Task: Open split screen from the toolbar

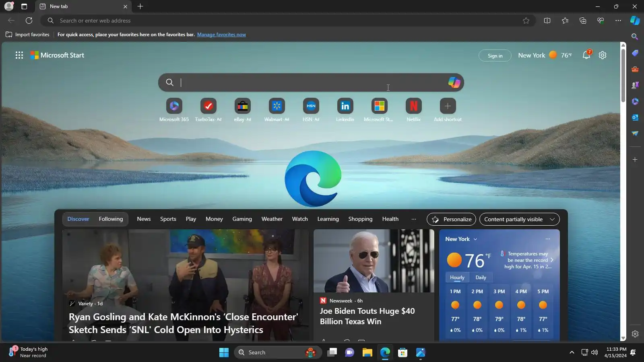Action: 547,21
